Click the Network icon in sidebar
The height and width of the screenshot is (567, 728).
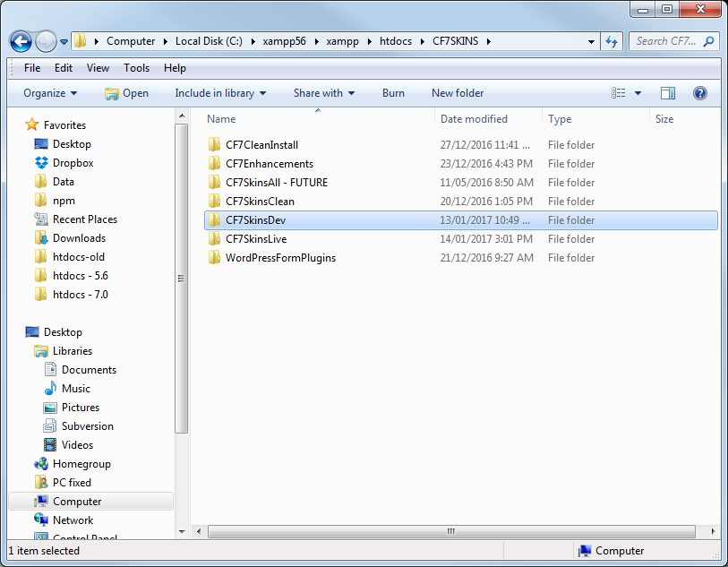72,520
